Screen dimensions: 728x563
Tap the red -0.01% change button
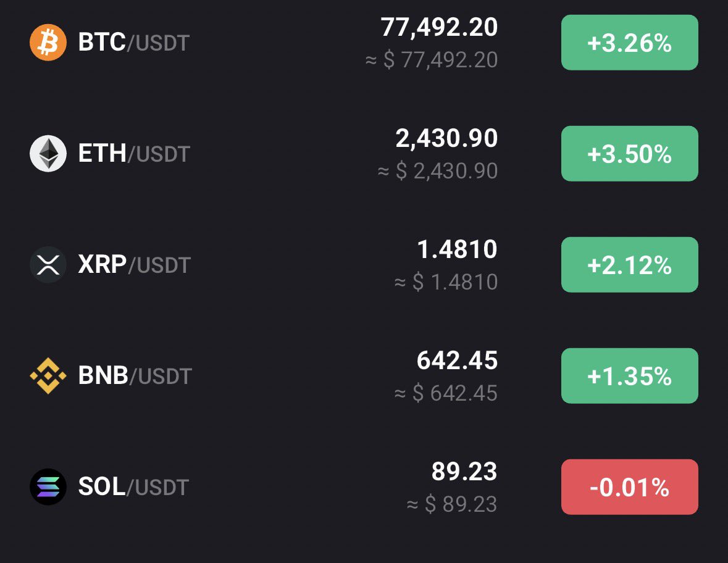(x=629, y=487)
